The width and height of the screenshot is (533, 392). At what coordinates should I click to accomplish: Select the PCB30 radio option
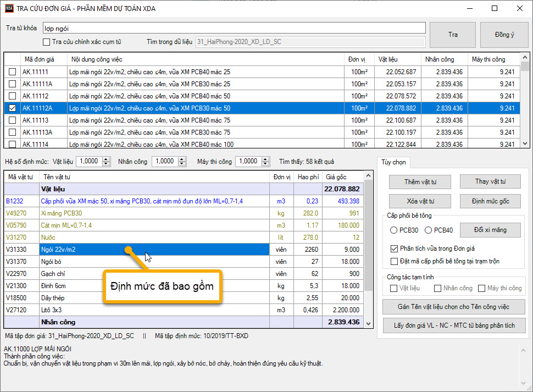pyautogui.click(x=393, y=230)
